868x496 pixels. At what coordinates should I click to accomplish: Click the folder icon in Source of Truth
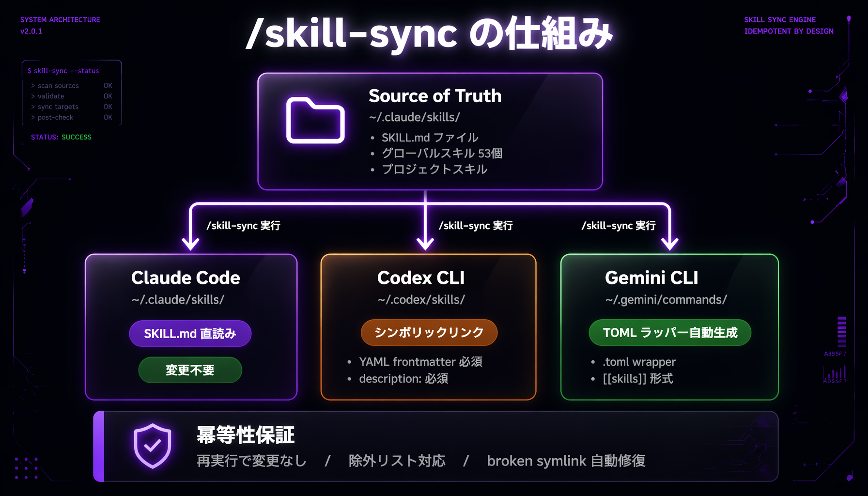pos(315,121)
